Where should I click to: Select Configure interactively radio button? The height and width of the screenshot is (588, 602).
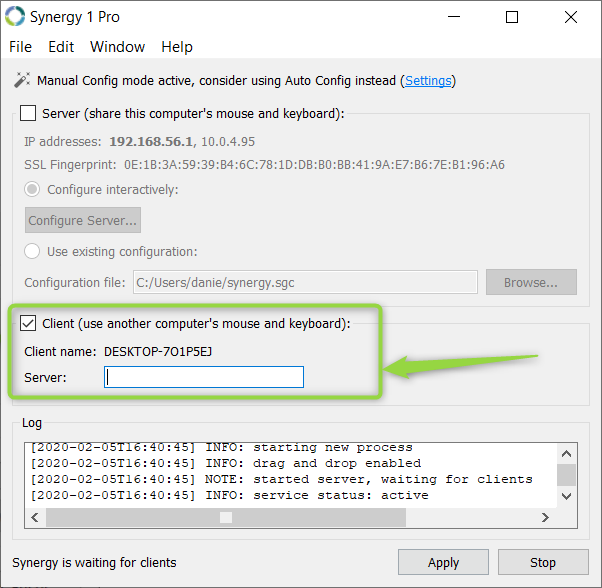(32, 189)
